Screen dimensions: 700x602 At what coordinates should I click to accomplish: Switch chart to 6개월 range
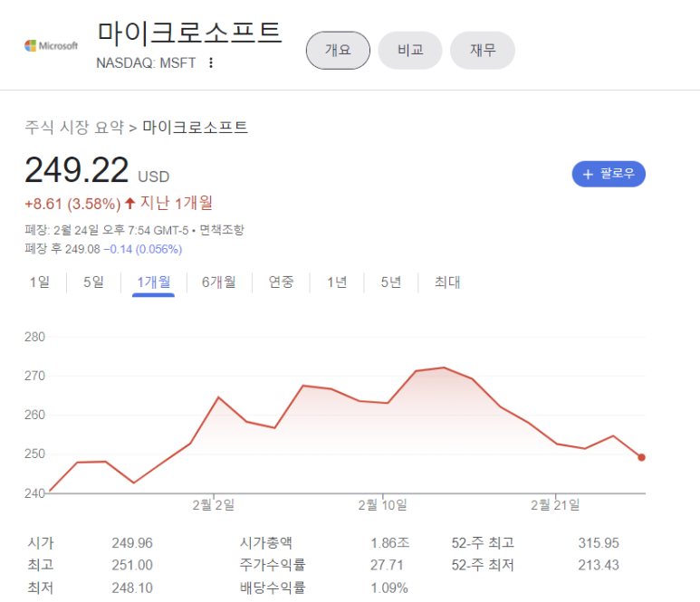click(219, 282)
